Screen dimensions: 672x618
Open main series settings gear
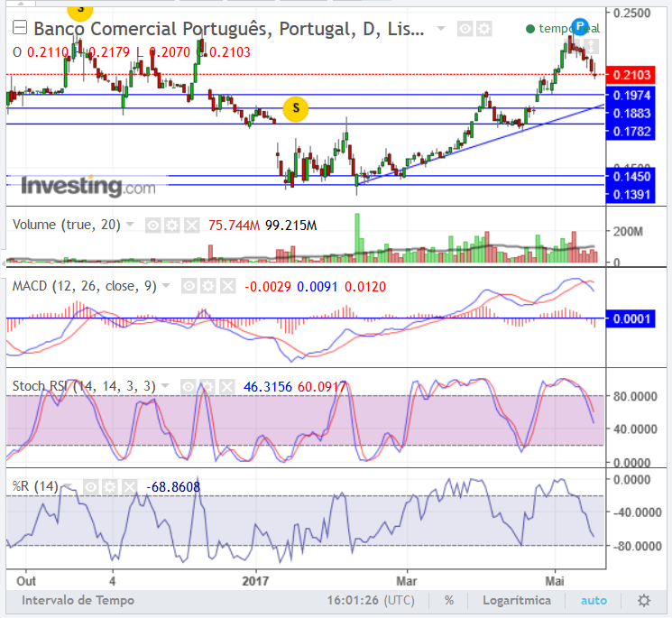click(483, 29)
